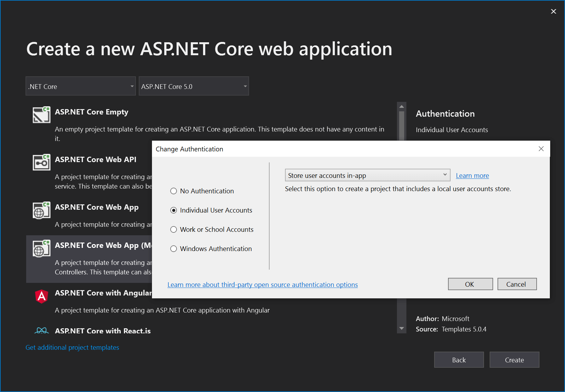Select the Angular template icon

point(41,296)
